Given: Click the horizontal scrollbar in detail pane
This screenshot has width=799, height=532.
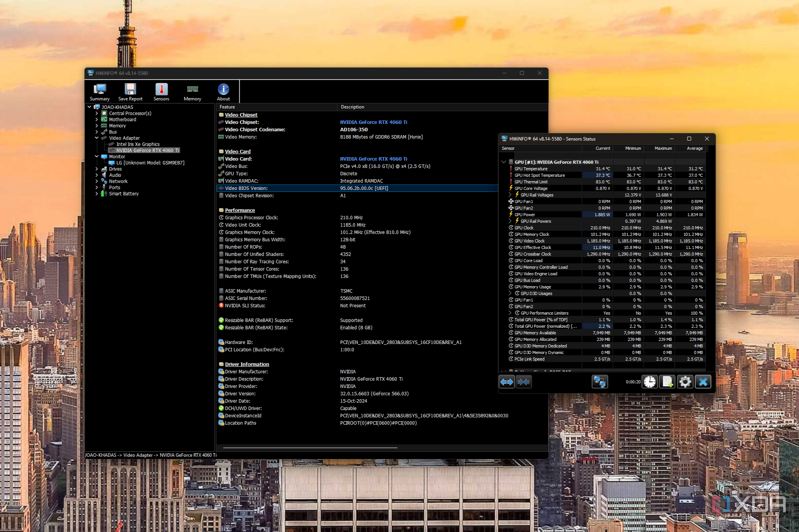Looking at the screenshot, I should [310, 448].
